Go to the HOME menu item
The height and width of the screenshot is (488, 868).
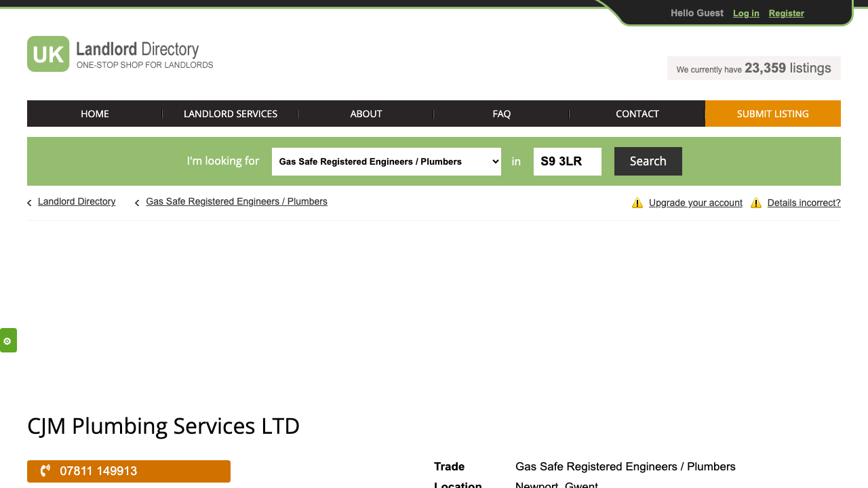[x=94, y=113]
